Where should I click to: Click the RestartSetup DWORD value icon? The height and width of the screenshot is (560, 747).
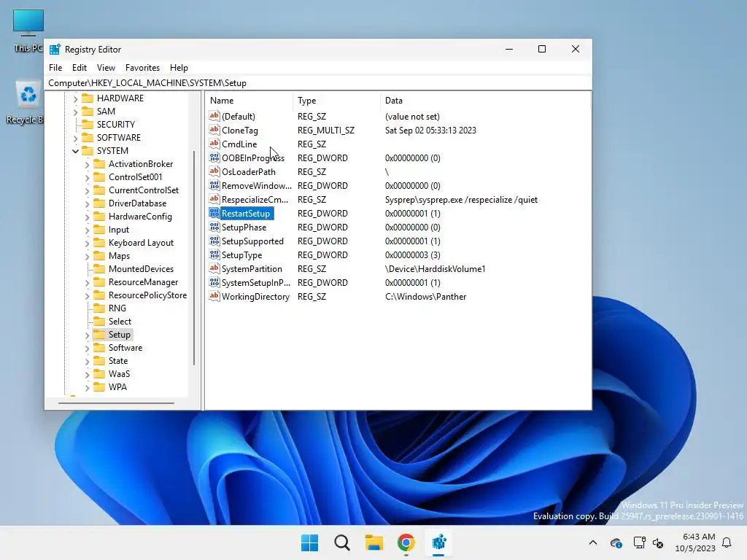214,213
